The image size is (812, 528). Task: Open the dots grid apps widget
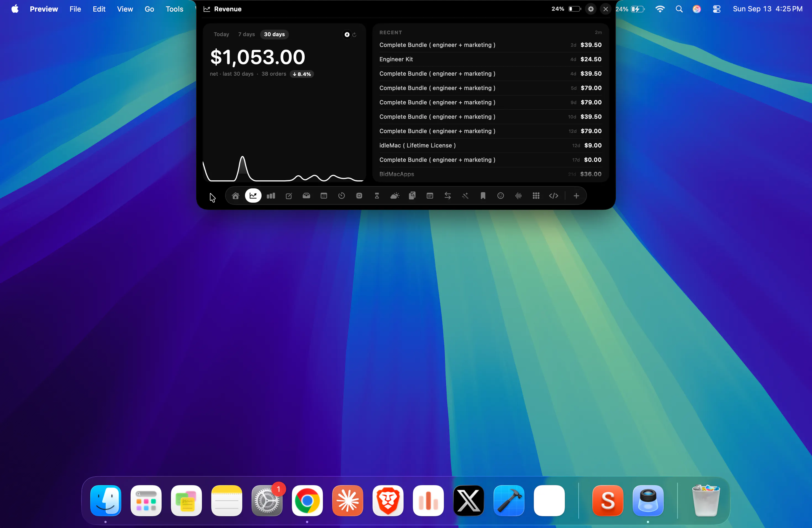point(536,196)
